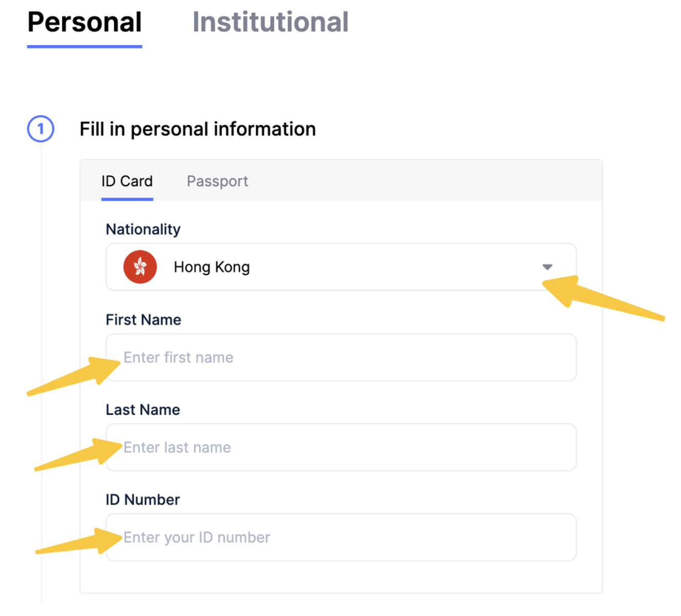Switch to the Personal tab

click(84, 23)
